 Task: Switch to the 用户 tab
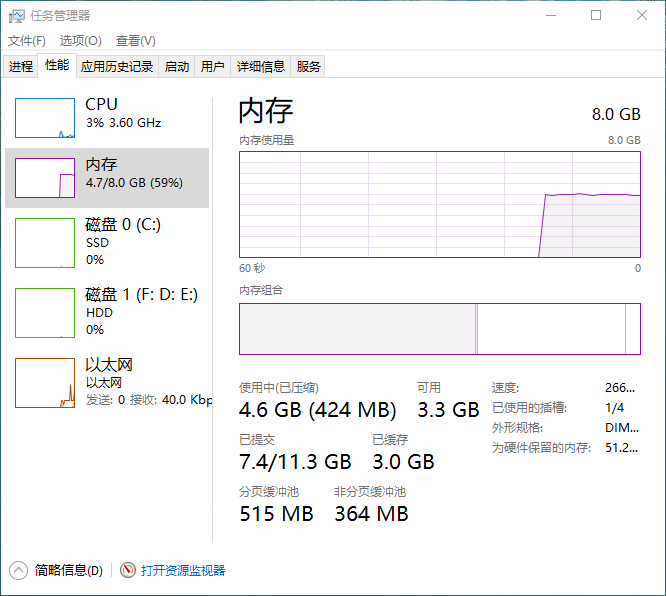212,67
